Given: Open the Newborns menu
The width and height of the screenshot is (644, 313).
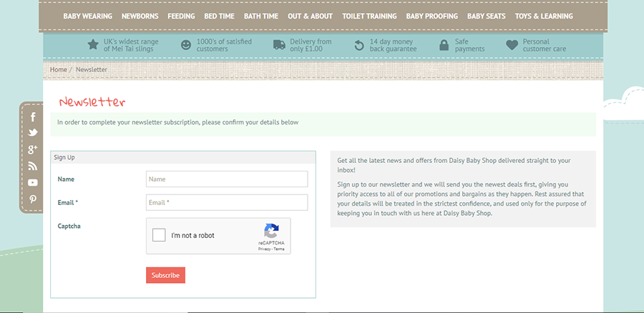Looking at the screenshot, I should click(x=140, y=16).
